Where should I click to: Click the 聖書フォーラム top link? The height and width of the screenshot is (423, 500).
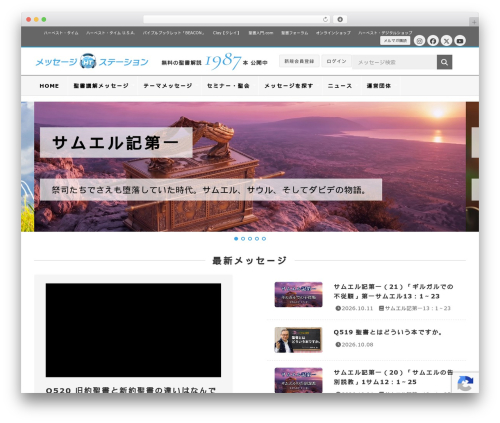click(294, 33)
